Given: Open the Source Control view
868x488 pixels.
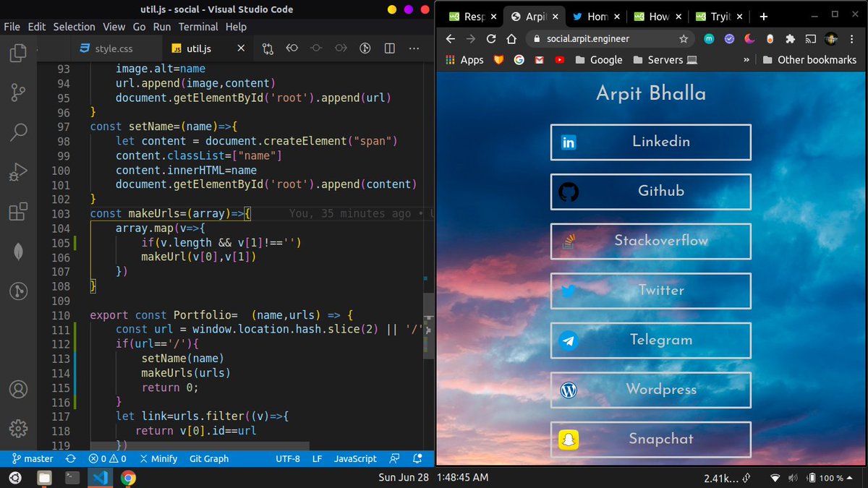Looking at the screenshot, I should point(17,93).
